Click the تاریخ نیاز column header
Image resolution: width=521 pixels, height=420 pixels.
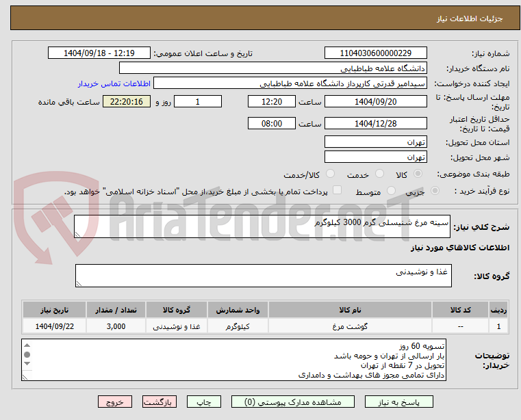click(x=55, y=310)
